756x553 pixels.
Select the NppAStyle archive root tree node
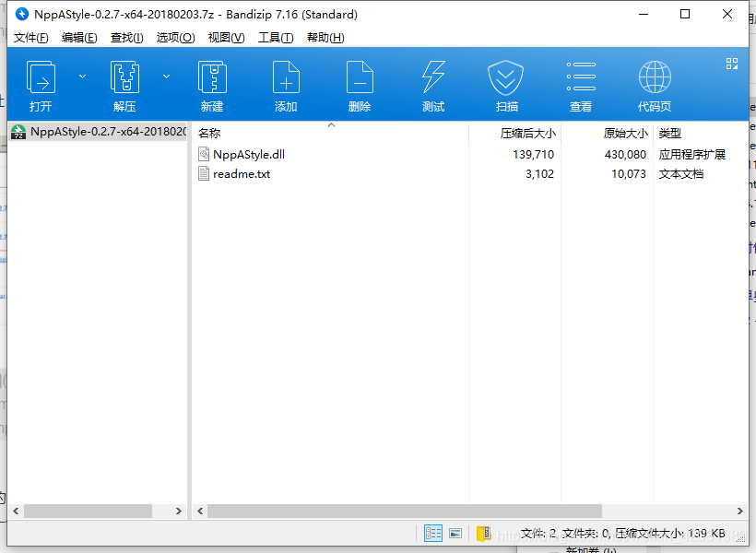click(98, 132)
